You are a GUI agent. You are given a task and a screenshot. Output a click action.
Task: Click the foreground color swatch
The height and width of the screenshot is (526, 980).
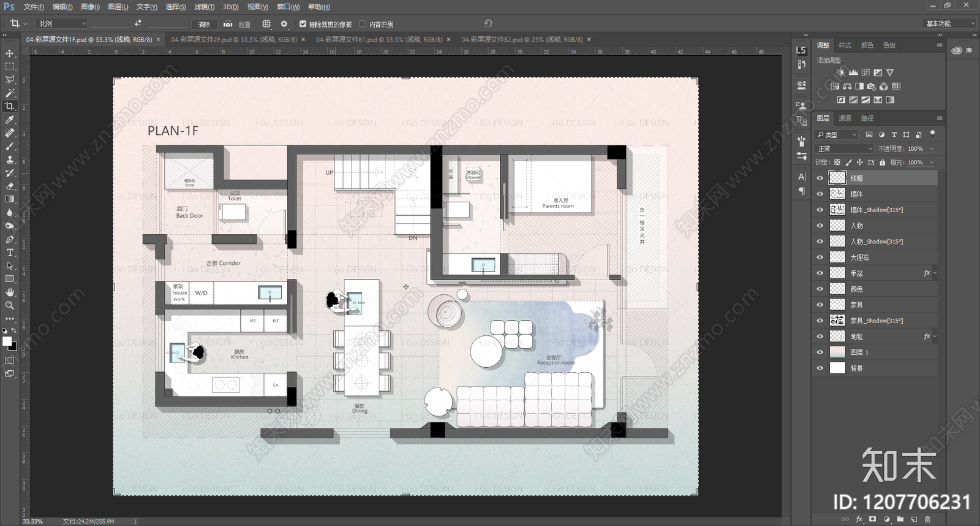coord(7,341)
